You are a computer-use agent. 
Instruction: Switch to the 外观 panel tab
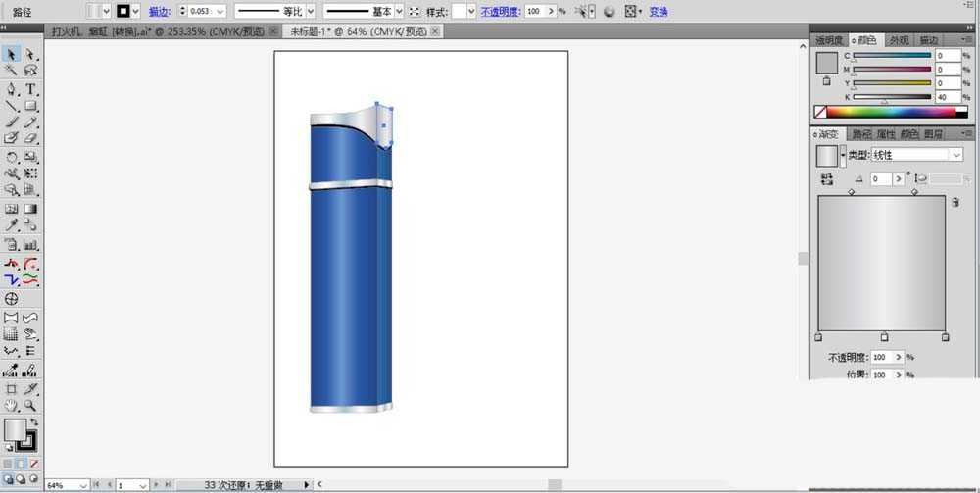tap(899, 40)
